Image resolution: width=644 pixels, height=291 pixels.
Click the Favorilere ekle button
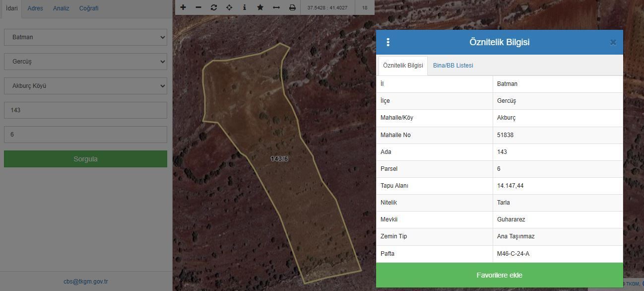click(x=499, y=275)
